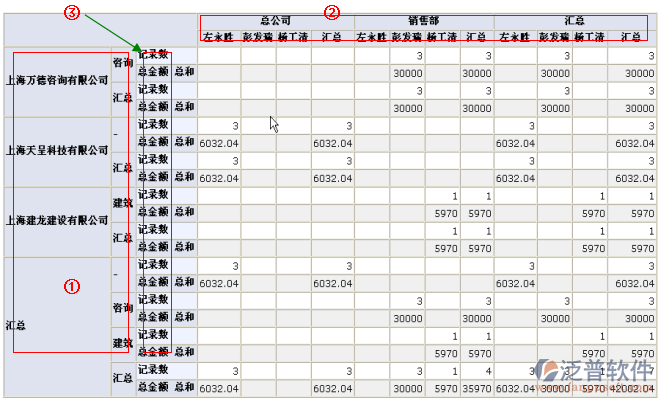Select 1 in 建龙 建筑 记录数 row, 销售部 汇总 column
The width and height of the screenshot is (663, 403).
488,196
